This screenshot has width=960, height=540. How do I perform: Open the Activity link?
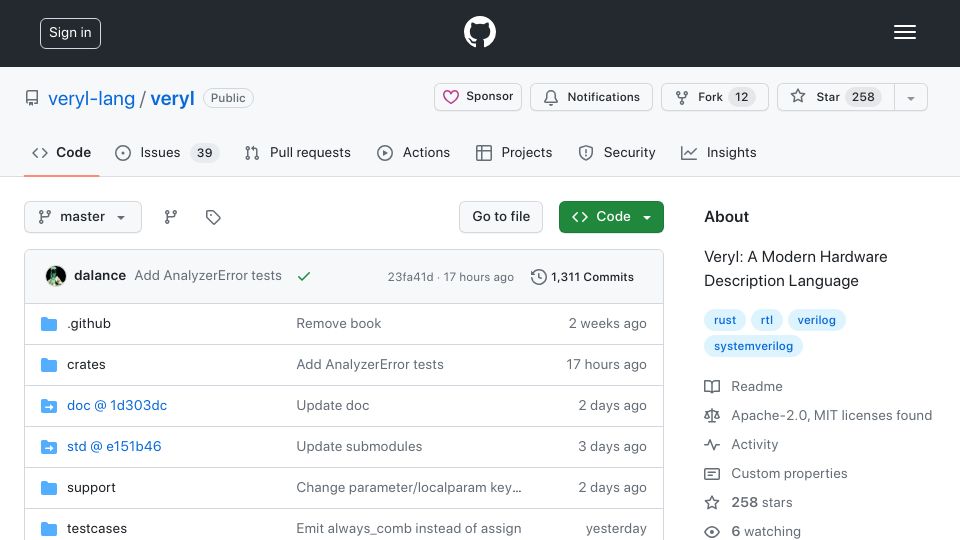click(754, 444)
